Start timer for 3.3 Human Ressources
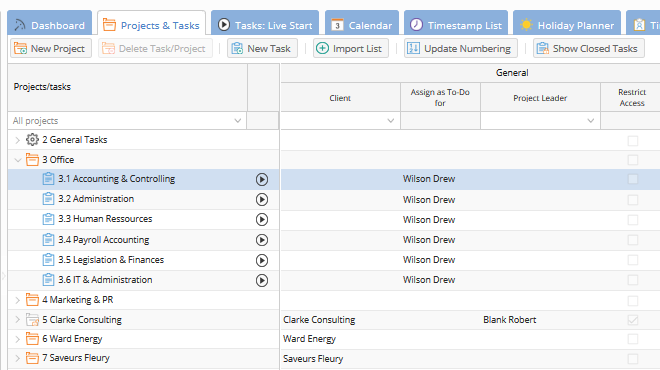 pyautogui.click(x=262, y=219)
